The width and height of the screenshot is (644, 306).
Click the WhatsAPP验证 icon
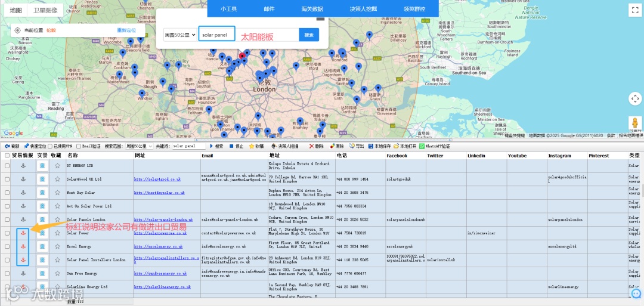point(422,146)
